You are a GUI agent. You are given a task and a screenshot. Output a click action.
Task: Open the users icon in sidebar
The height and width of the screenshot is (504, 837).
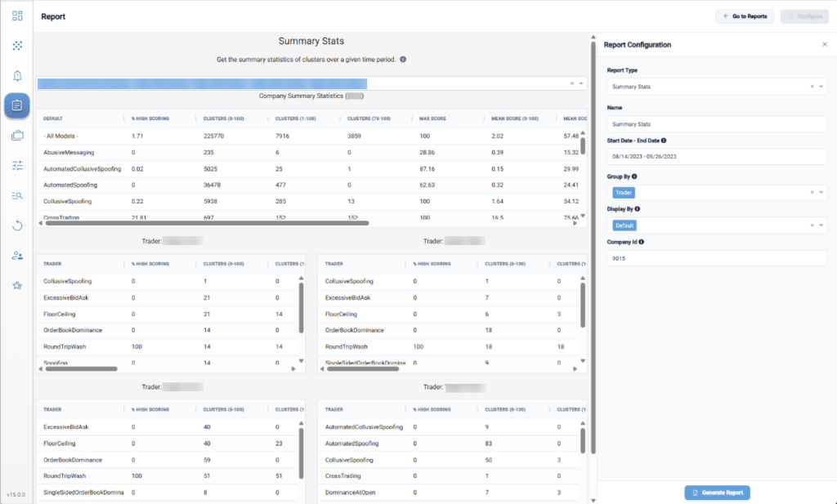click(17, 256)
